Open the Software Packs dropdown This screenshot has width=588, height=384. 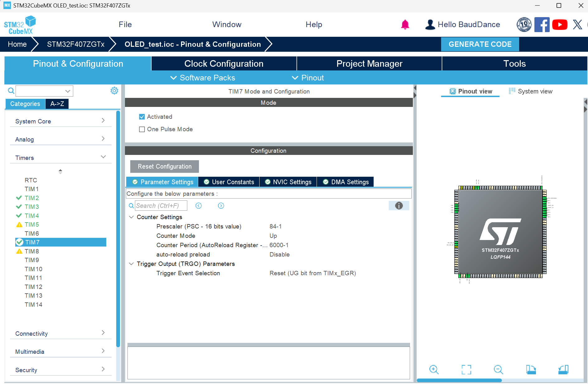click(203, 78)
